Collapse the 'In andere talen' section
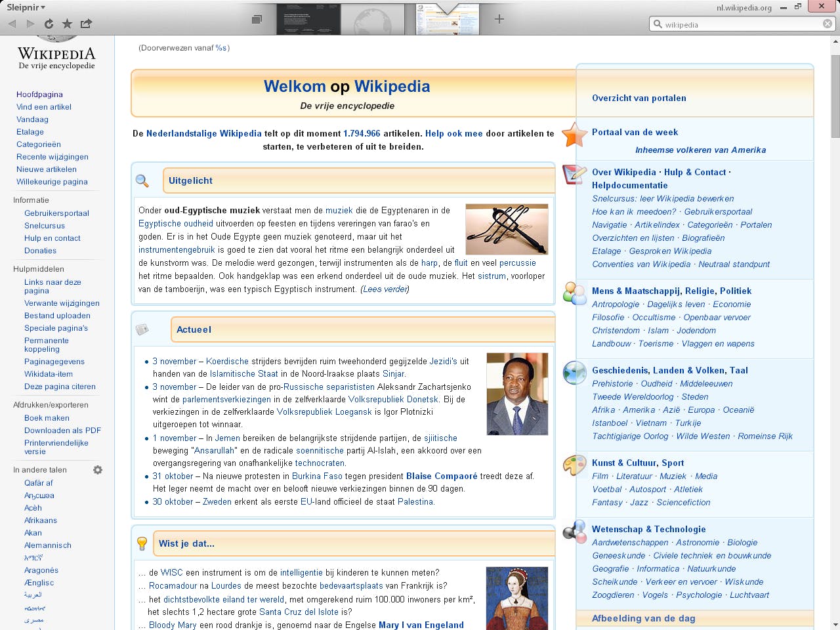 pos(40,470)
